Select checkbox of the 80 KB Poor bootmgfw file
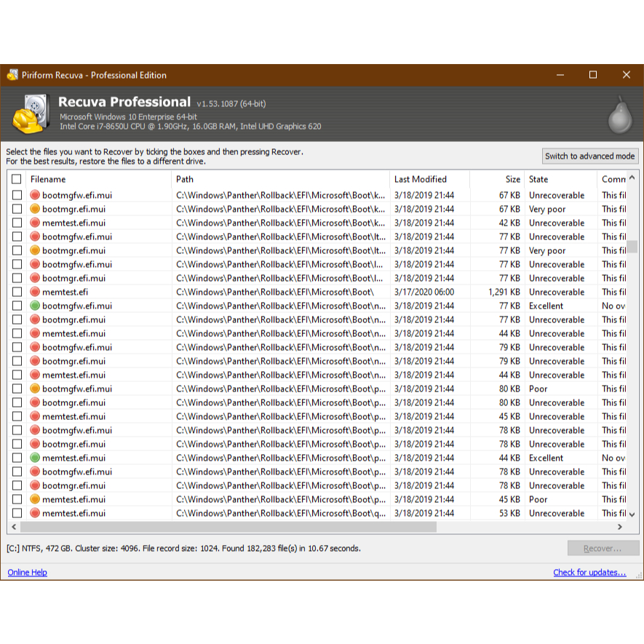The height and width of the screenshot is (644, 644). pyautogui.click(x=17, y=389)
